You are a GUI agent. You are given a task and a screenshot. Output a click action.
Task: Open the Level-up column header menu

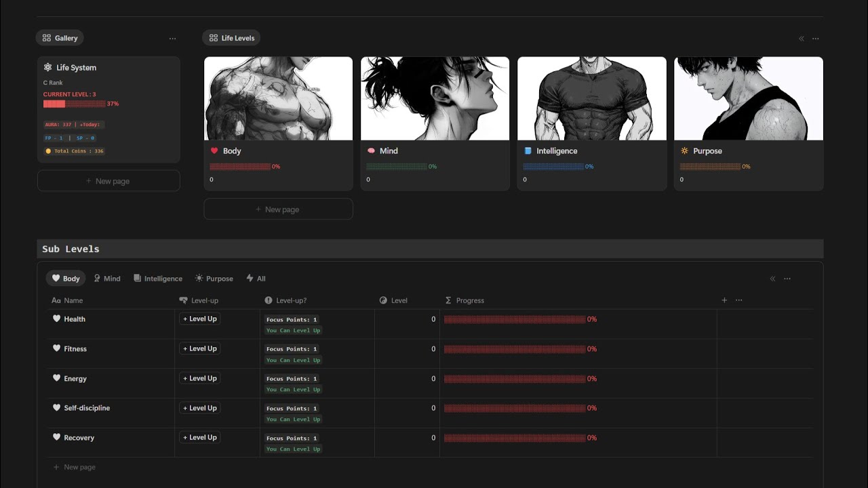217,300
